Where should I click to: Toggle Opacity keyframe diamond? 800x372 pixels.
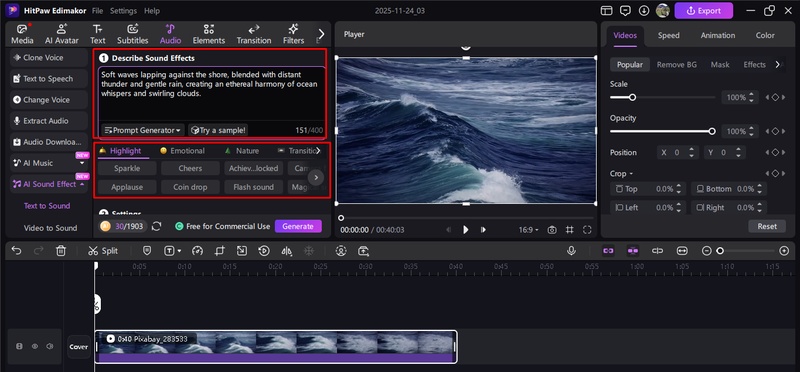coord(775,131)
